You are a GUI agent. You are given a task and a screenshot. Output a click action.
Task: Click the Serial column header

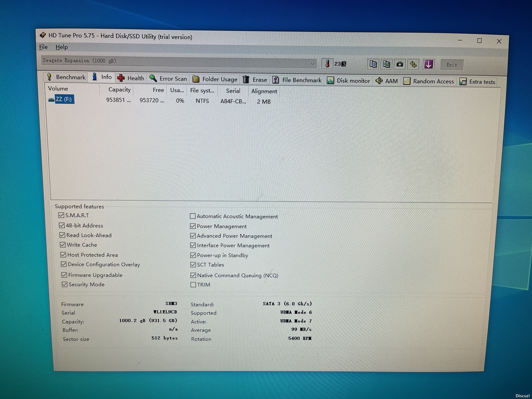(x=233, y=91)
